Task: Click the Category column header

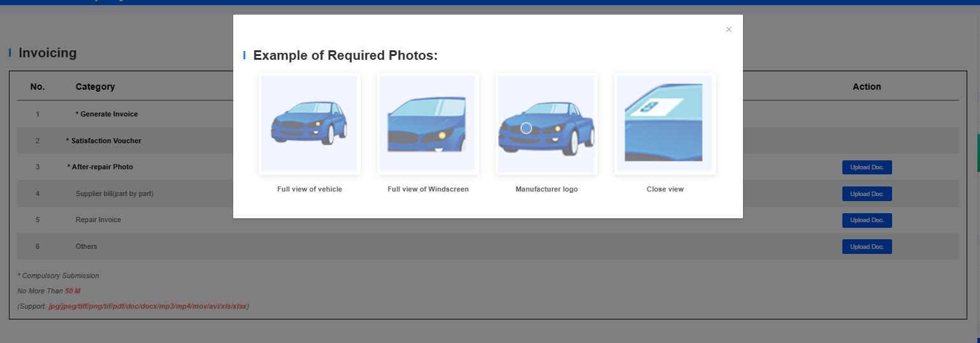Action: [x=95, y=87]
